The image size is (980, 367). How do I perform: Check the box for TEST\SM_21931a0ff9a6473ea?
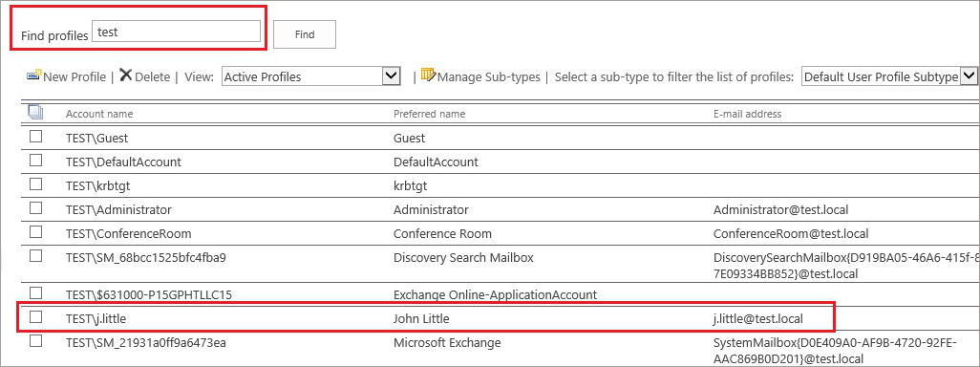point(36,341)
